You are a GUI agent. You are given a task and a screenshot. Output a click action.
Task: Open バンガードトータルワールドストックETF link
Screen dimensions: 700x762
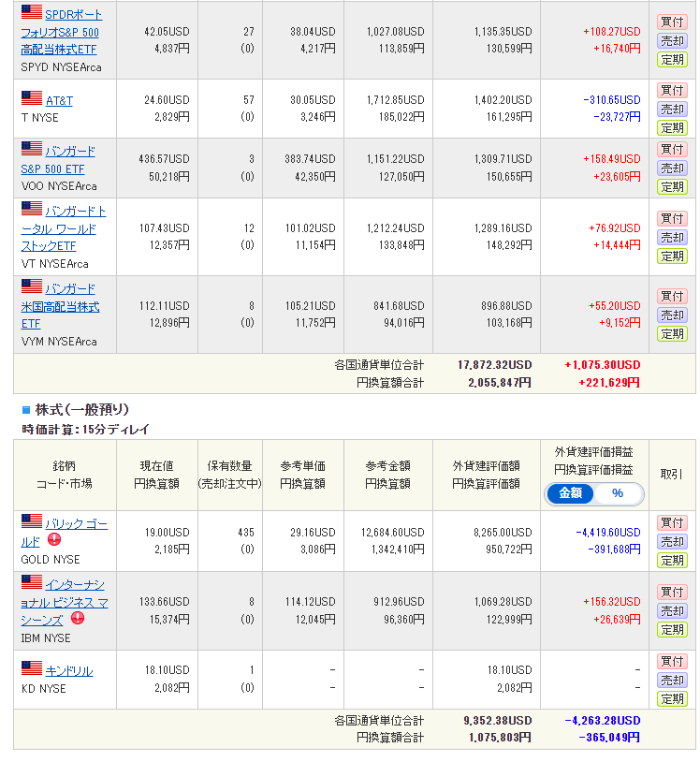coord(63,228)
